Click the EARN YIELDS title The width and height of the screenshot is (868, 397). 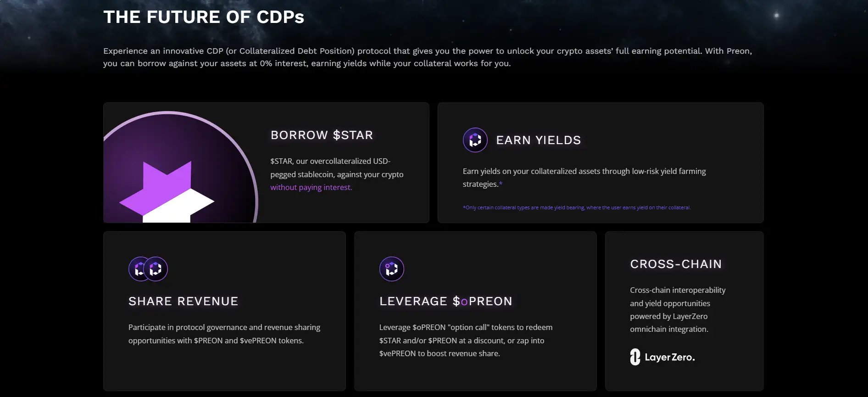pos(538,140)
